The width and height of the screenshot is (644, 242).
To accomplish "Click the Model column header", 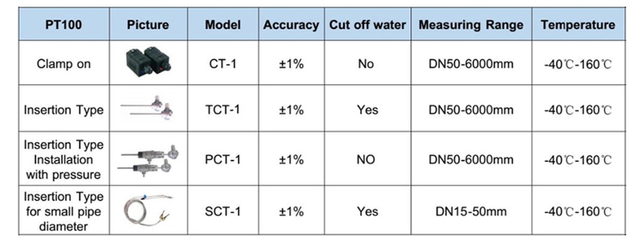I will 223,25.
